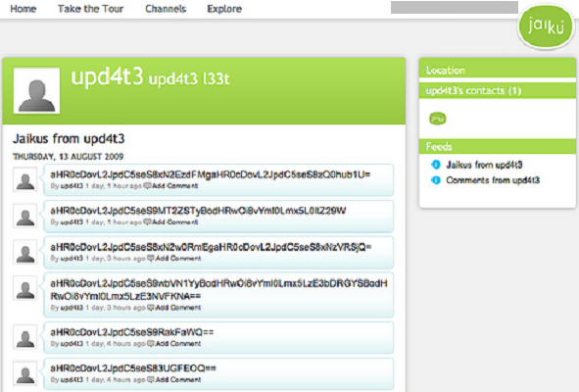Click the comment bubble icon on the first post

tap(147, 186)
